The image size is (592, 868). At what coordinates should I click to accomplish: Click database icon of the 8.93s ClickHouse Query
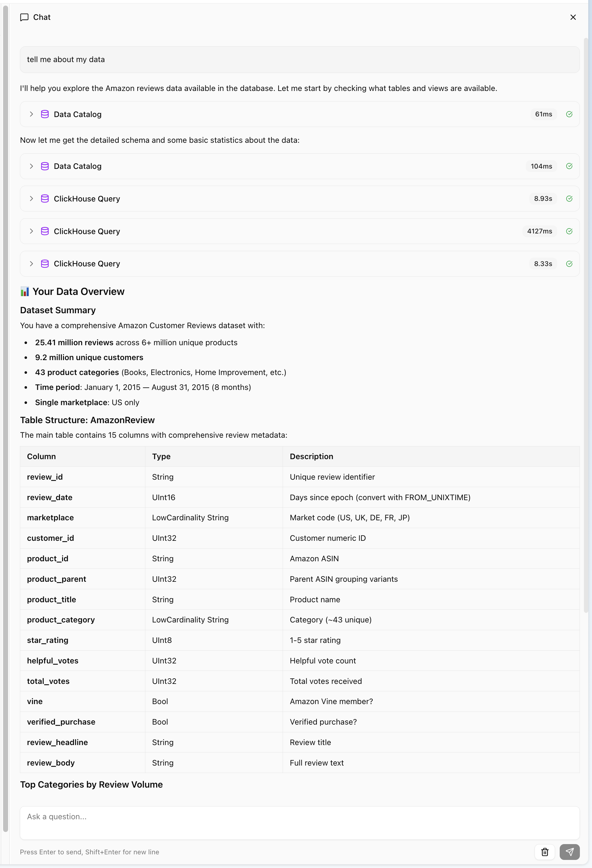pyautogui.click(x=45, y=199)
